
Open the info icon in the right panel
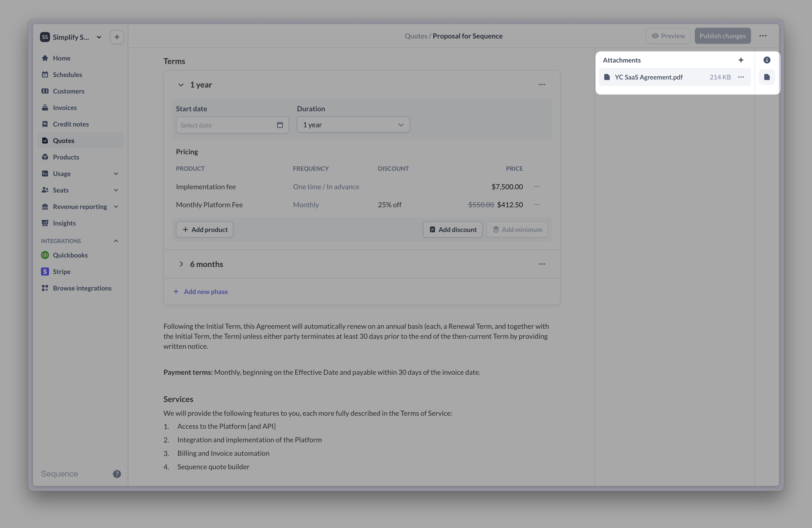[x=766, y=60]
